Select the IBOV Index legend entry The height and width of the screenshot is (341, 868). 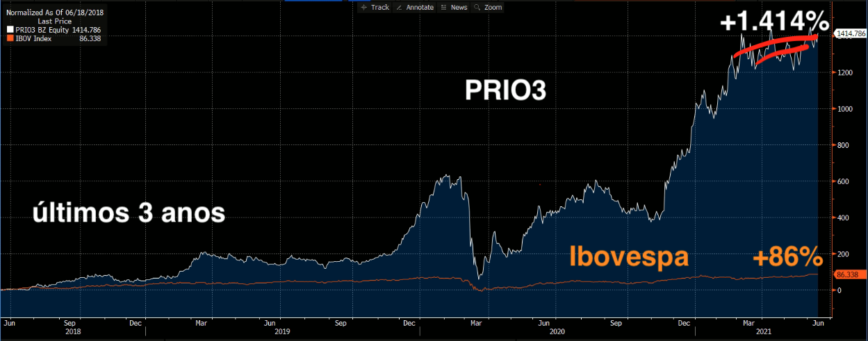click(x=34, y=39)
